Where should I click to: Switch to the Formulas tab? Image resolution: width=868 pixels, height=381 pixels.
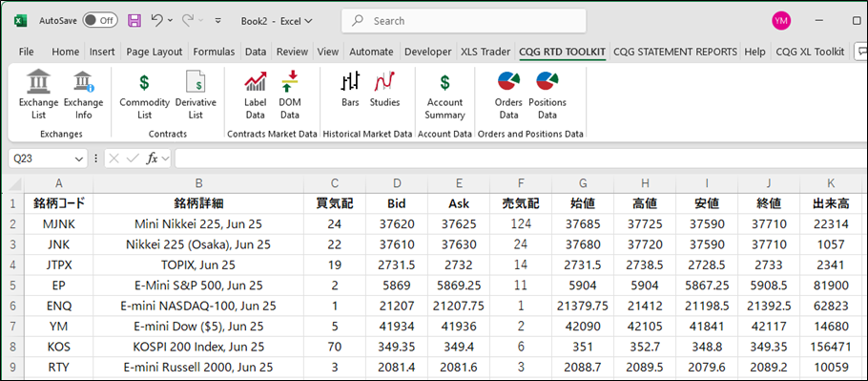(x=214, y=52)
